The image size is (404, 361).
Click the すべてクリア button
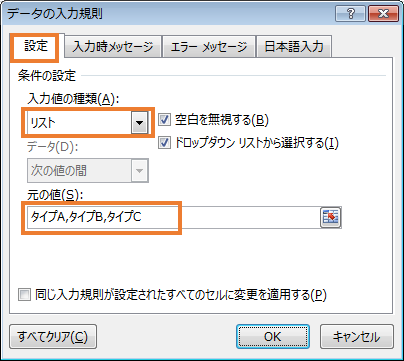tap(53, 336)
